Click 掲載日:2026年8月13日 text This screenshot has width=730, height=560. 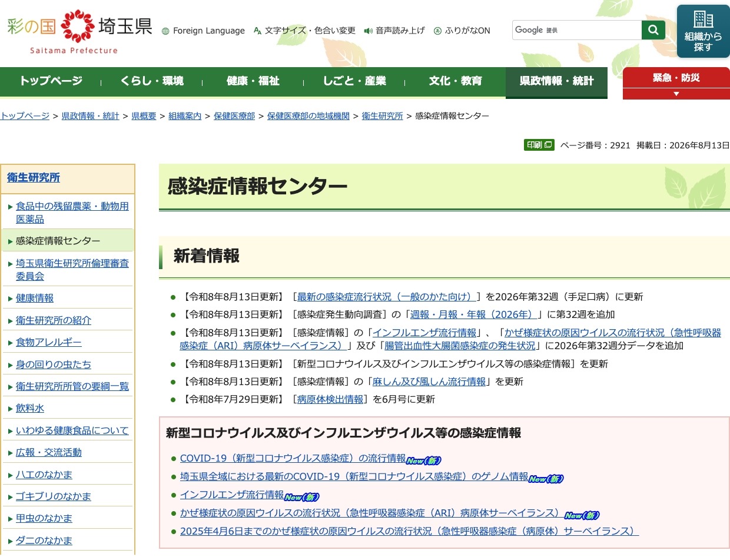point(683,145)
